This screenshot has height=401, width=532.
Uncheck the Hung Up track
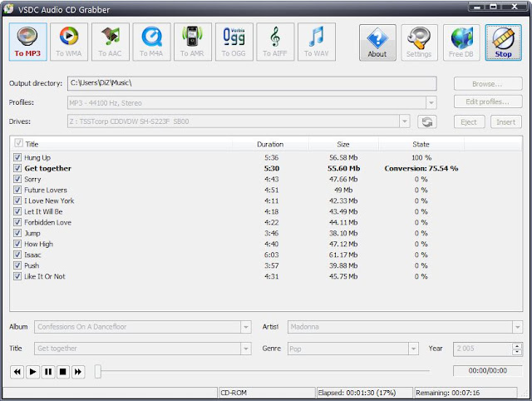[17, 157]
